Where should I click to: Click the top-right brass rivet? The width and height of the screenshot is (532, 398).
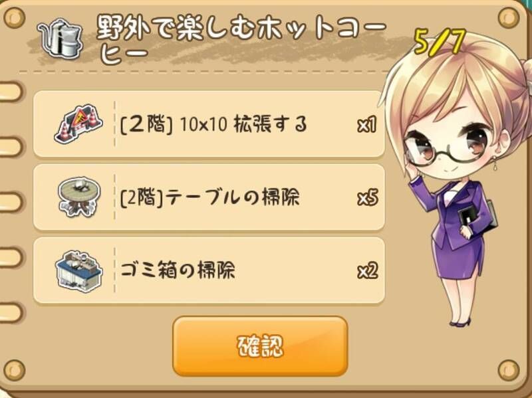[509, 17]
